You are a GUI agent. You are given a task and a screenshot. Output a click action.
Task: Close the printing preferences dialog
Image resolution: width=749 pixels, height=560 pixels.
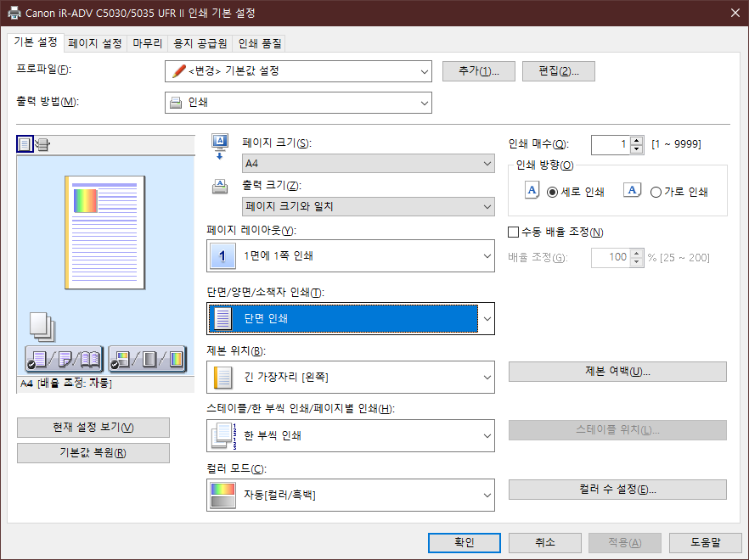[735, 13]
